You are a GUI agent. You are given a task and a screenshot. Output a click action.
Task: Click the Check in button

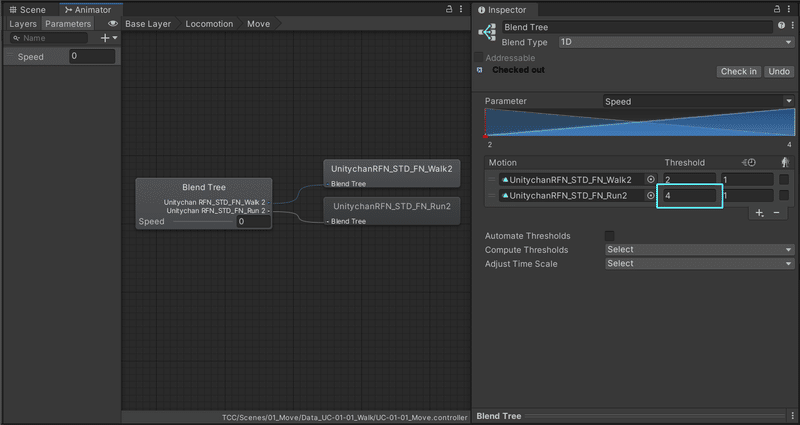[x=739, y=72]
